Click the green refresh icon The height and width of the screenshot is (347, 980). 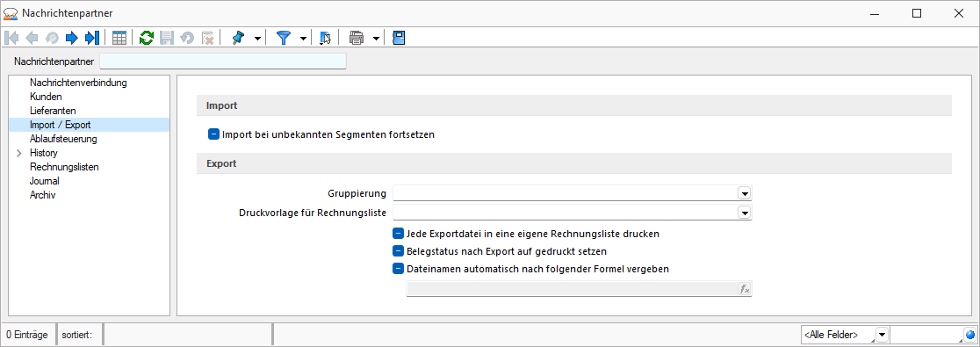pos(147,38)
